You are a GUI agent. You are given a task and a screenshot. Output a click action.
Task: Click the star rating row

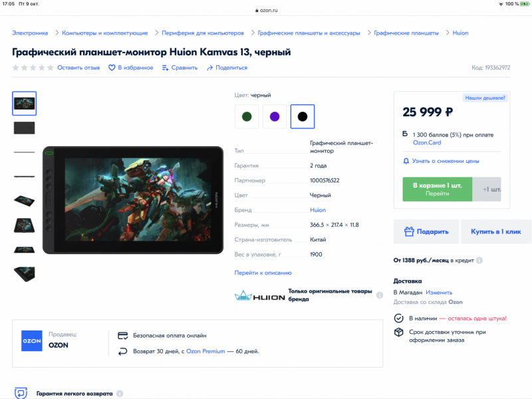pos(33,68)
